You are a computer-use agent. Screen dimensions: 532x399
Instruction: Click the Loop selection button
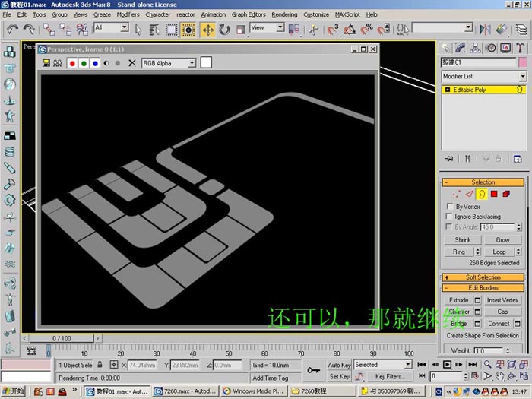pyautogui.click(x=499, y=252)
